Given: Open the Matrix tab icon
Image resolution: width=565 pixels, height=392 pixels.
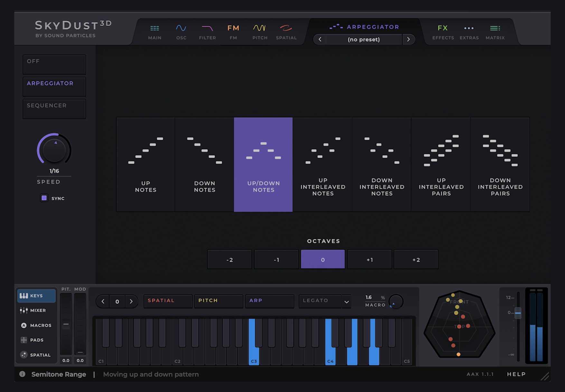Looking at the screenshot, I should (495, 32).
